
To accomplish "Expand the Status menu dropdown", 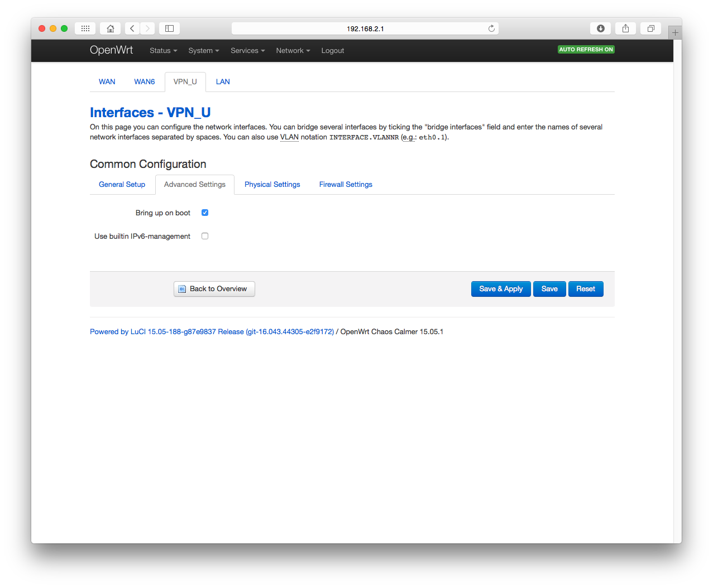I will coord(163,51).
